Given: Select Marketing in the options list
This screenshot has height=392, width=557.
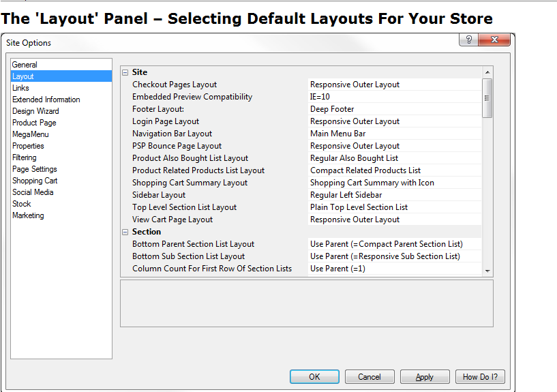Looking at the screenshot, I should [28, 215].
